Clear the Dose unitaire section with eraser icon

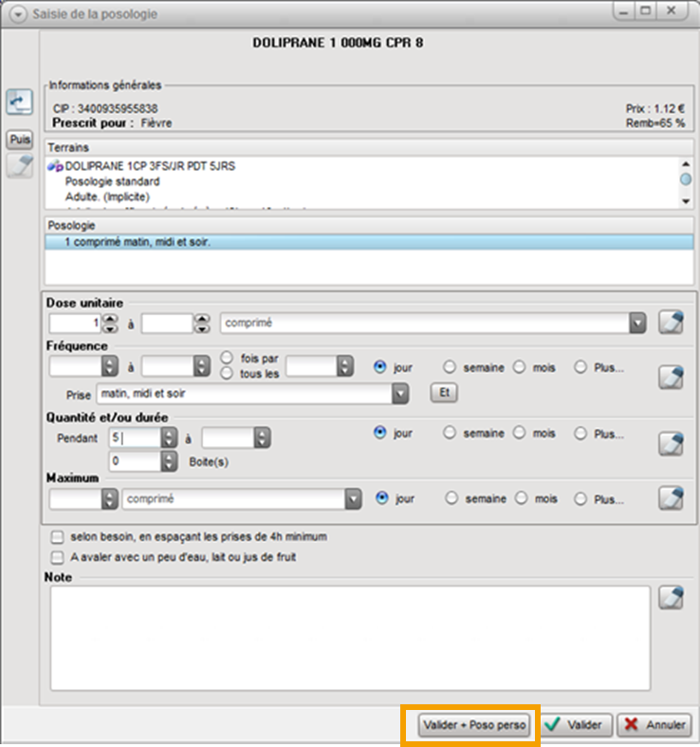pos(671,322)
